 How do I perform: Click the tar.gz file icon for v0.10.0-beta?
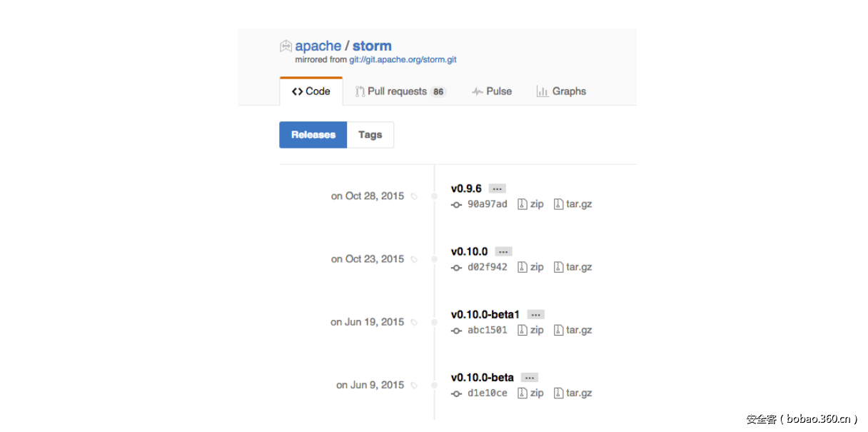(x=560, y=393)
